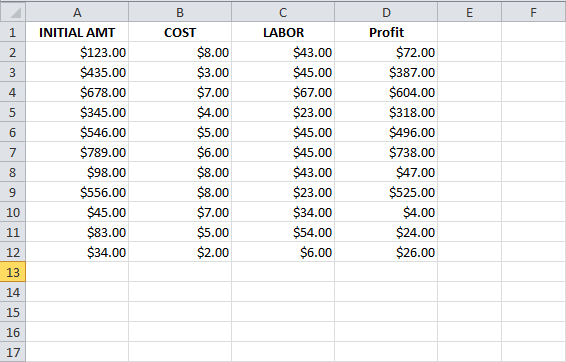This screenshot has width=566, height=362.
Task: Select cell containing $604.00
Action: (386, 92)
